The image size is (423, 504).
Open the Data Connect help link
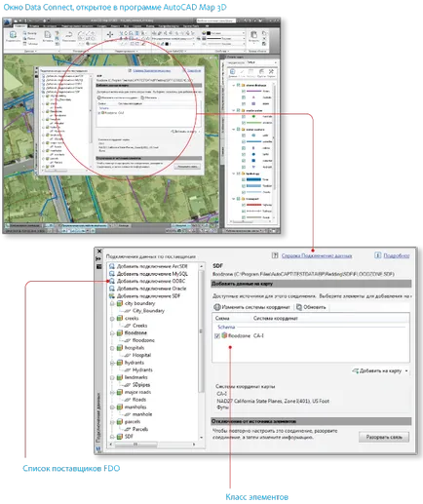(317, 255)
